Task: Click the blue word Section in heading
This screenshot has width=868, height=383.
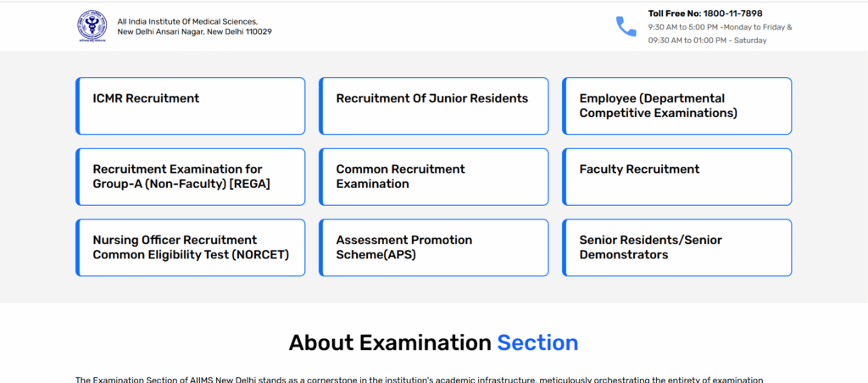Action: (537, 343)
